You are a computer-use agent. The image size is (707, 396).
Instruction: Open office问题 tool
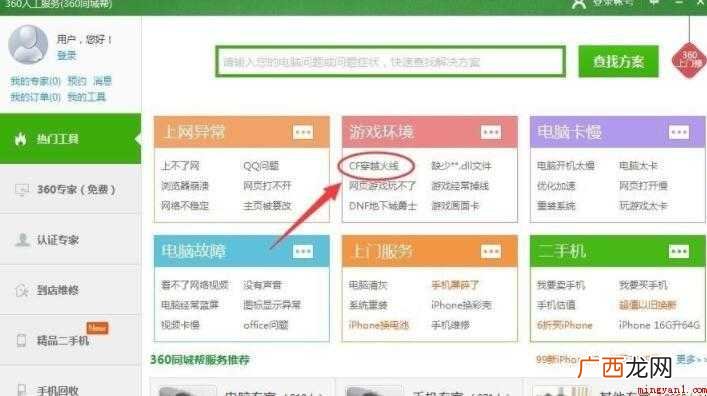click(x=266, y=325)
